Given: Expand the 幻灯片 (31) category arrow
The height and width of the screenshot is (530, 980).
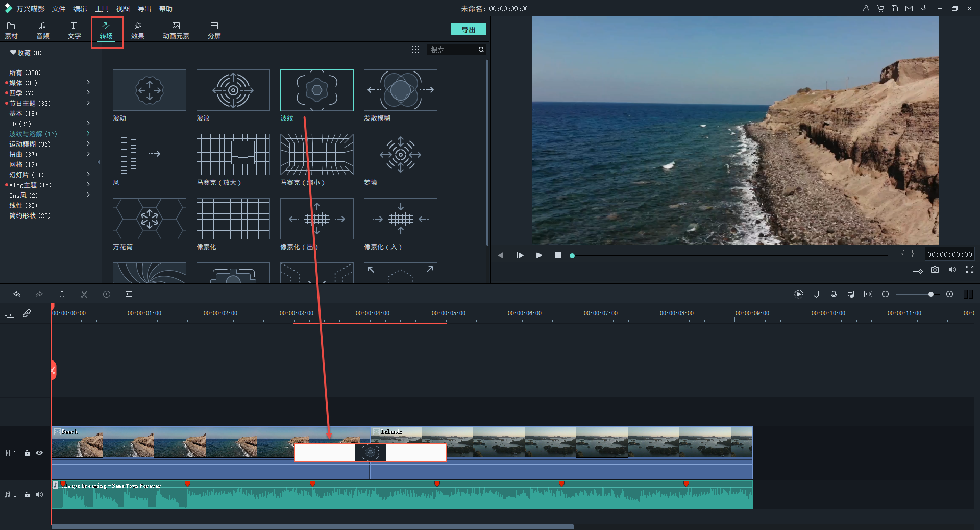Looking at the screenshot, I should point(88,174).
